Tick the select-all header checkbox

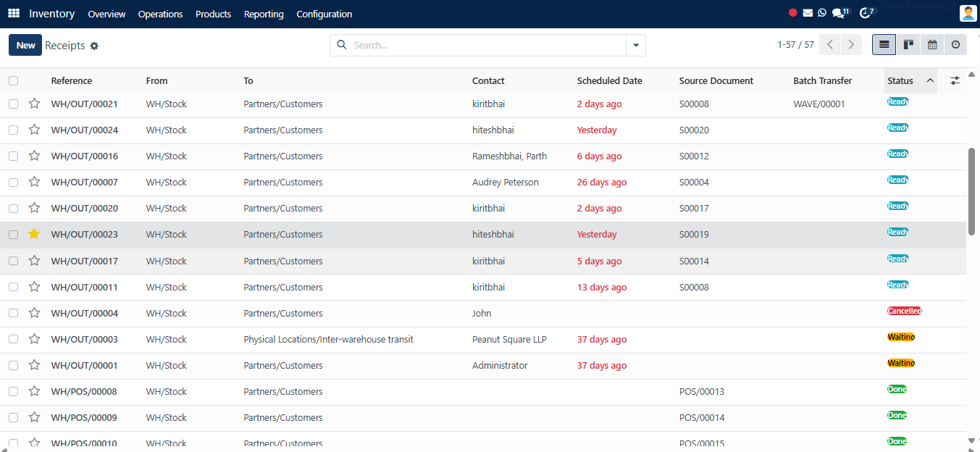coord(13,81)
